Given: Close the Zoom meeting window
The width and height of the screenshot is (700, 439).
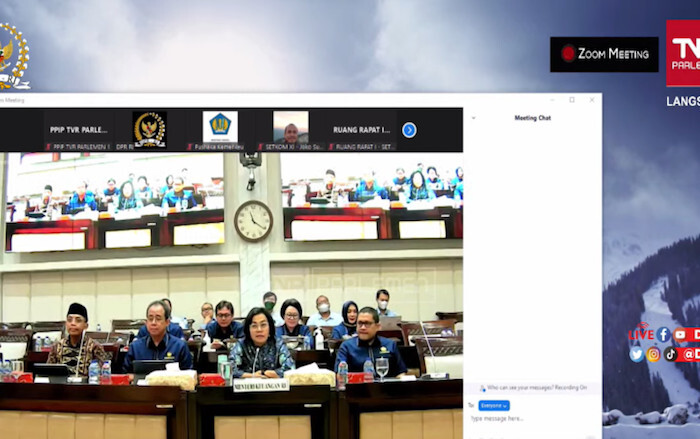Looking at the screenshot, I should [x=592, y=100].
